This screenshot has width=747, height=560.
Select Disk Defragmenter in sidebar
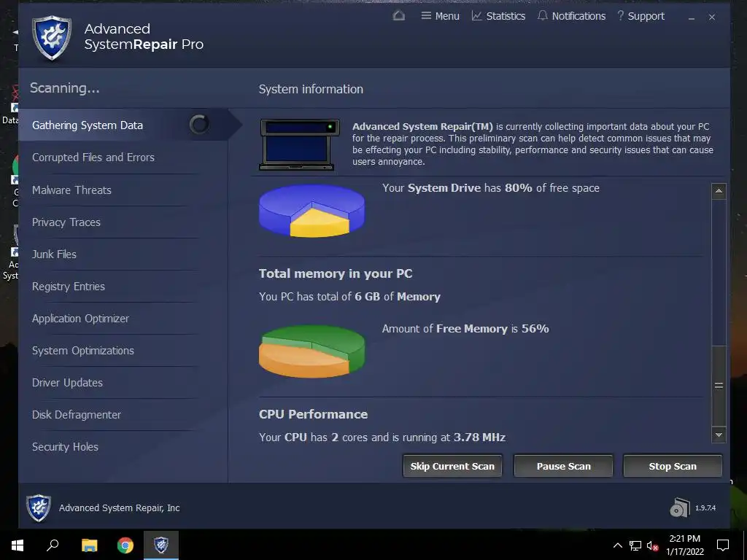(x=76, y=415)
